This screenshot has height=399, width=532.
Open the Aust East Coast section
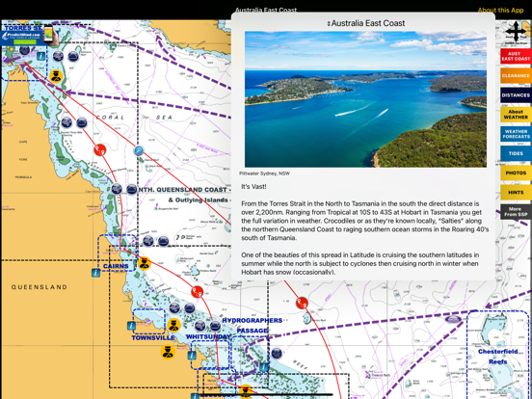(x=516, y=56)
